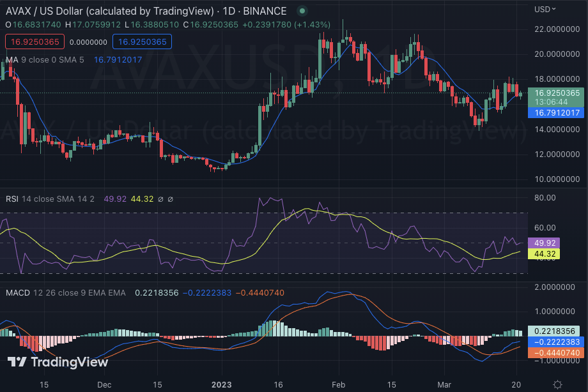Click the Feb label on the time axis

(338, 384)
